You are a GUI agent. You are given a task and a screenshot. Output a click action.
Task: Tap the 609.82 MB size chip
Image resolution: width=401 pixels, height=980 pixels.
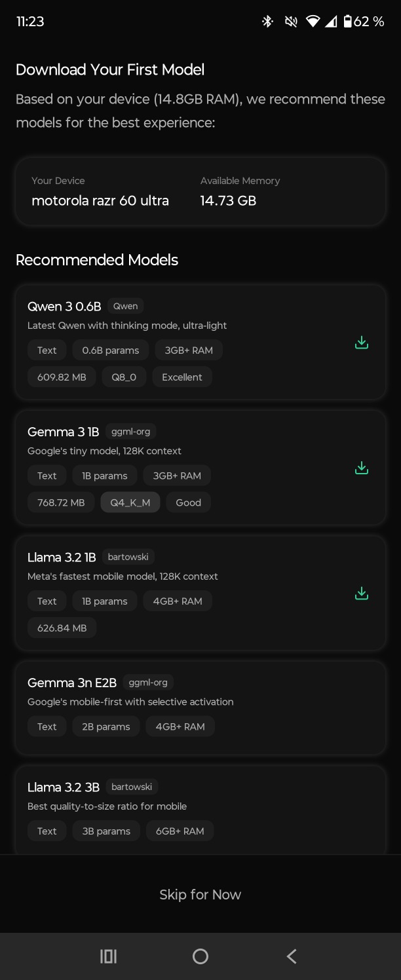pyautogui.click(x=62, y=377)
